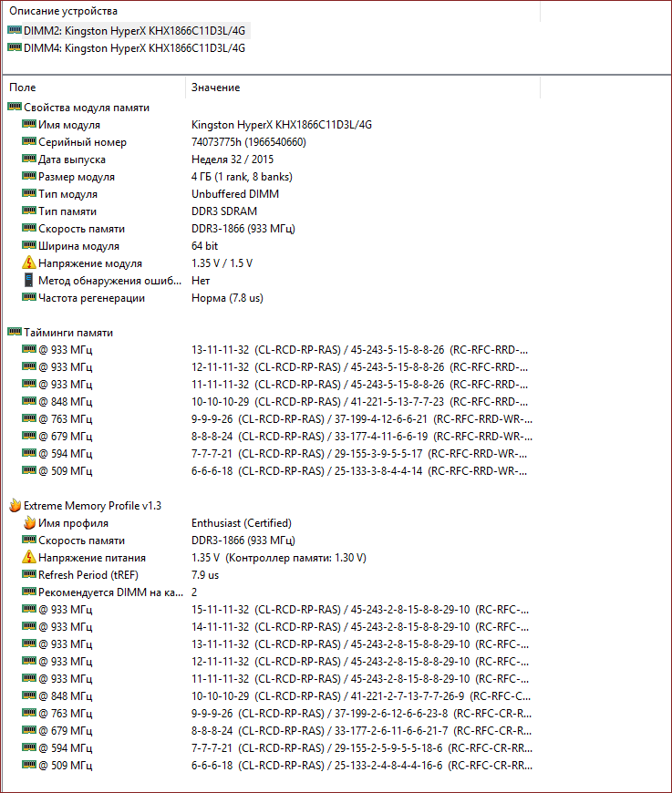Click the icon beside 'Свойства модуля памяти'

[15, 107]
